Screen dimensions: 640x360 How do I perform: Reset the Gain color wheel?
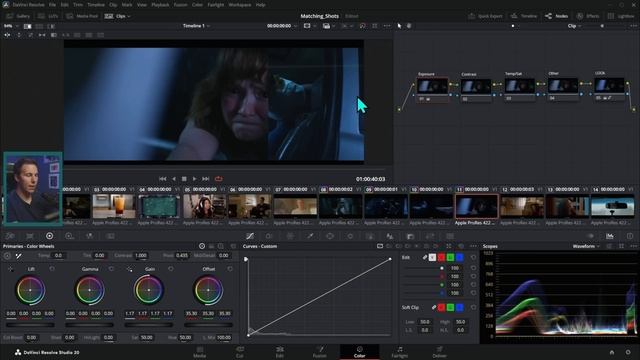tap(171, 269)
